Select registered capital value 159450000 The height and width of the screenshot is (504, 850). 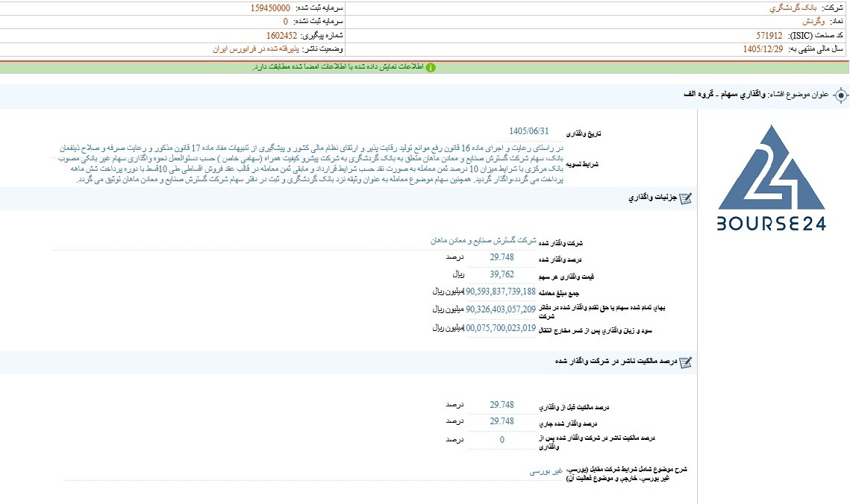tap(270, 8)
